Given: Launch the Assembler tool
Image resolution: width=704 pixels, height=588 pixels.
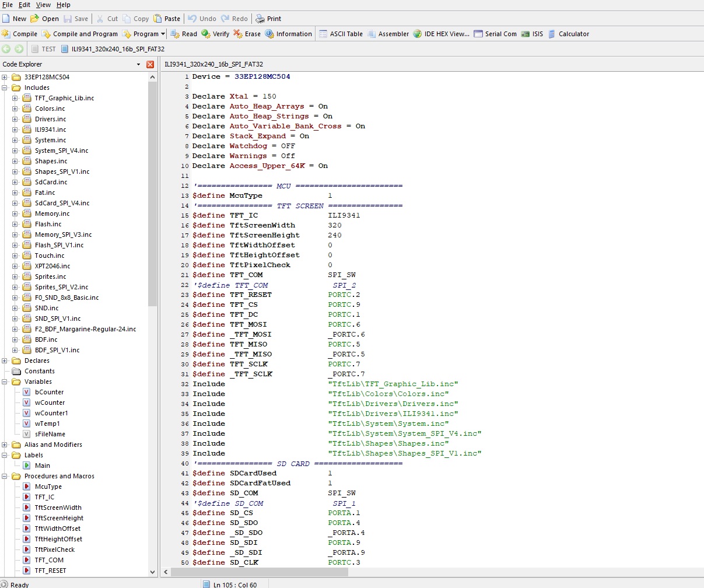Looking at the screenshot, I should [x=388, y=34].
